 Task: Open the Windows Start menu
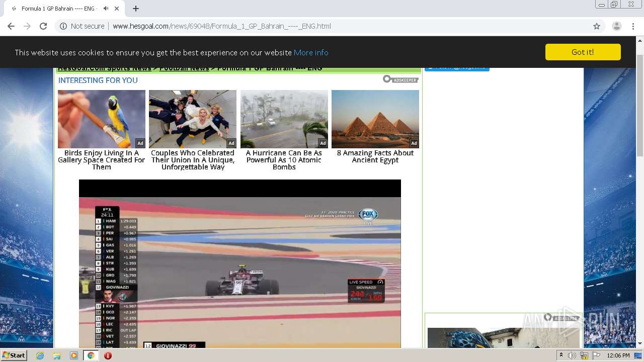14,355
